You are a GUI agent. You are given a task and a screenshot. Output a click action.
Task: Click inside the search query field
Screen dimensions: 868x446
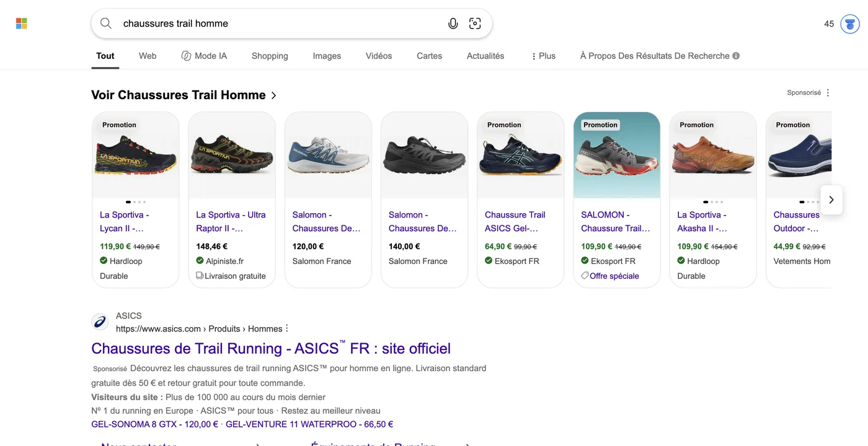(x=279, y=24)
